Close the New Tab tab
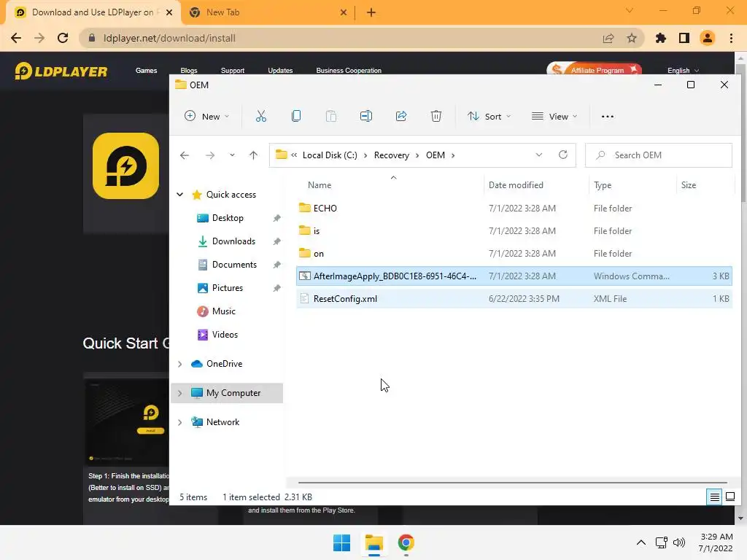 (344, 12)
